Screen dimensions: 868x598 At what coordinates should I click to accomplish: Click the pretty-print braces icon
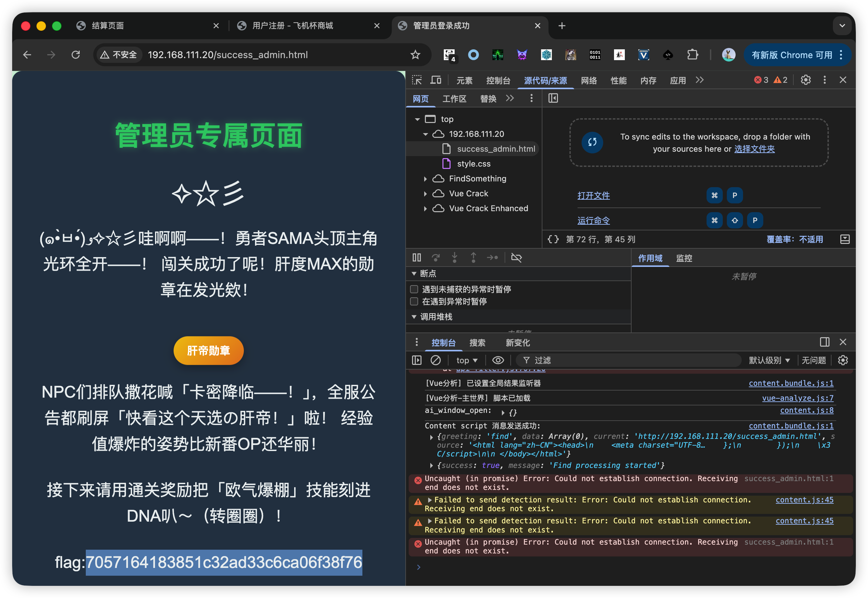(553, 240)
